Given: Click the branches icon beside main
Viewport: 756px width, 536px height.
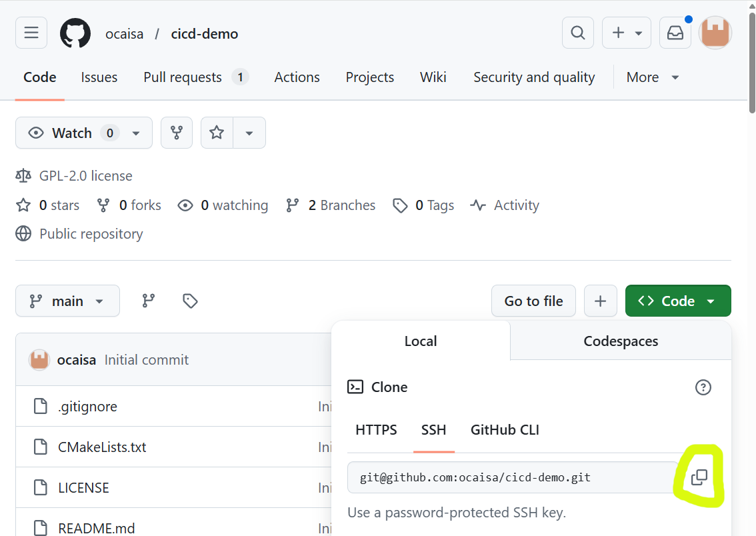Looking at the screenshot, I should (x=149, y=301).
